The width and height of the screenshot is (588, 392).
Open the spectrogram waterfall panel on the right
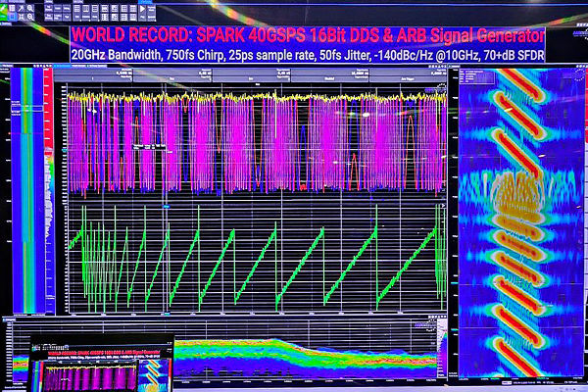tap(519, 225)
